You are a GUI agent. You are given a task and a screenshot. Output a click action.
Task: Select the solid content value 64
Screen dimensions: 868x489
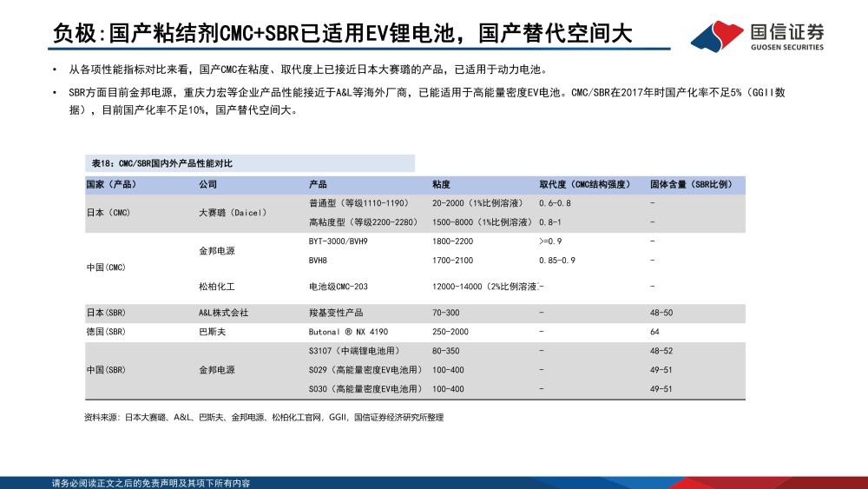tap(654, 332)
